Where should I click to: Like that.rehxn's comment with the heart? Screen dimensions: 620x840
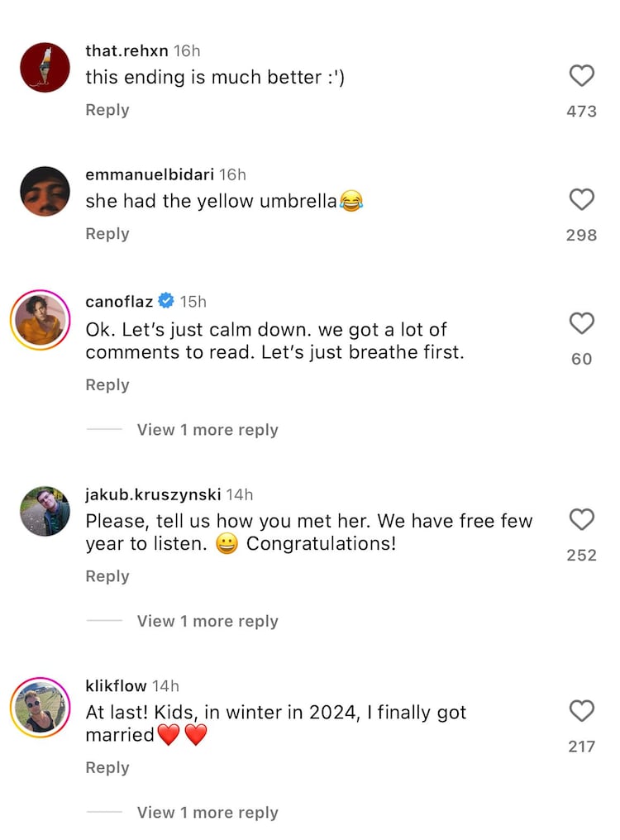[x=582, y=76]
